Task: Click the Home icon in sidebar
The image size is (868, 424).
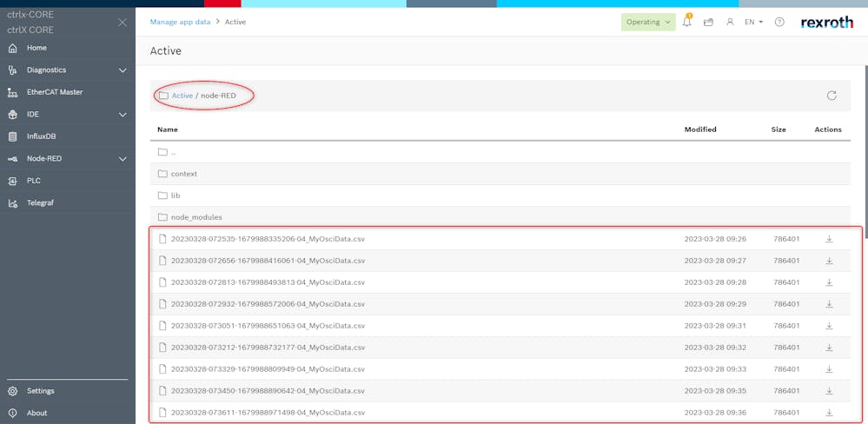Action: [13, 48]
